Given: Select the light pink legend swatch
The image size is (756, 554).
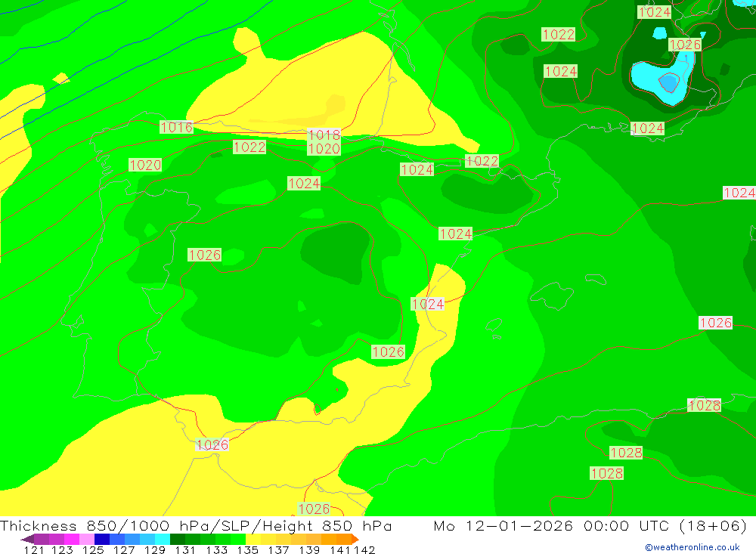Looking at the screenshot, I should point(87,539).
